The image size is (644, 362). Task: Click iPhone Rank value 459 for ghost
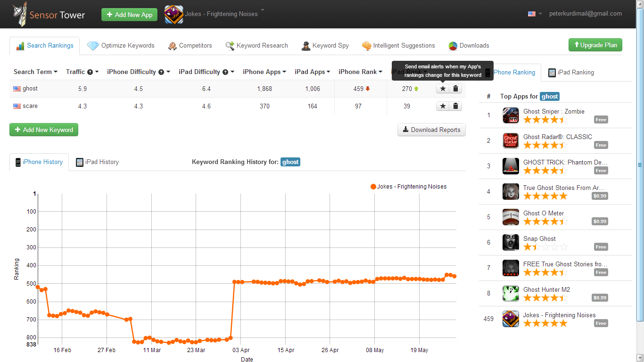tap(358, 89)
